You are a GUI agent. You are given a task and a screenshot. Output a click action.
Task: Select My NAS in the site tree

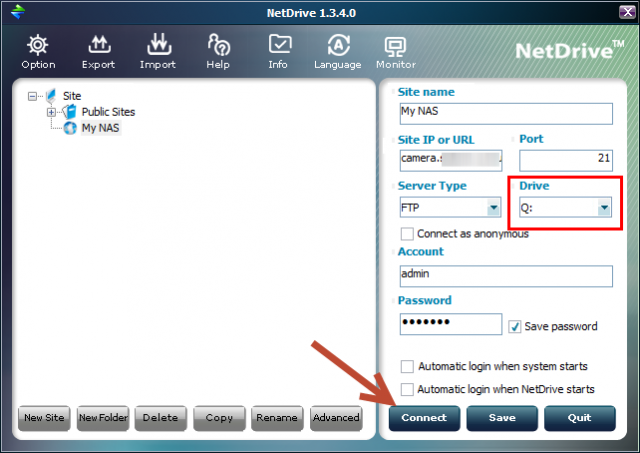coord(100,128)
